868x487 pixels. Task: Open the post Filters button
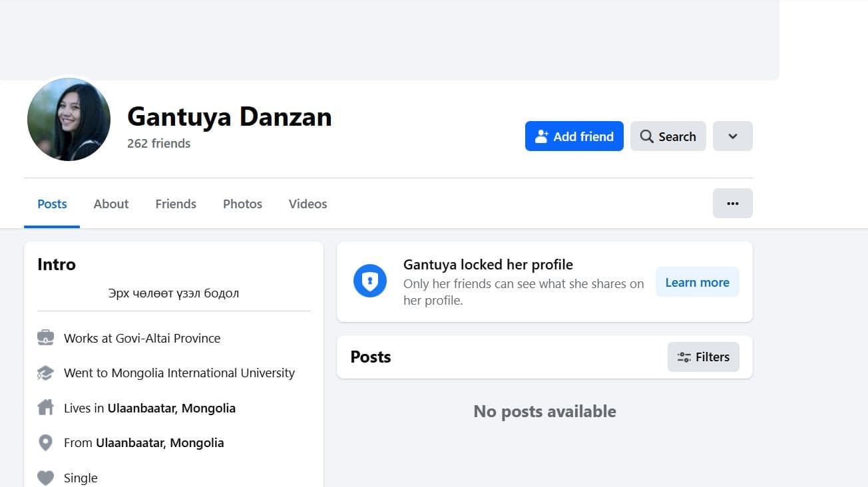point(703,357)
